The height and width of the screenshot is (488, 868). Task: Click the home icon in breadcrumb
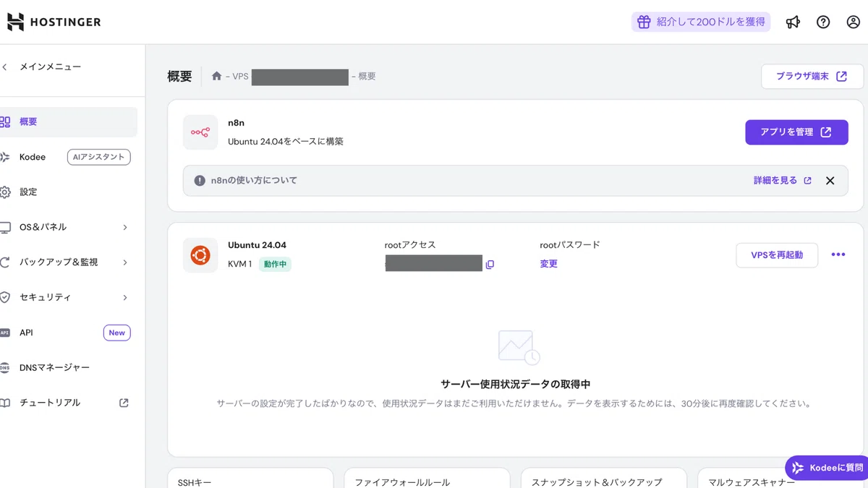click(216, 76)
